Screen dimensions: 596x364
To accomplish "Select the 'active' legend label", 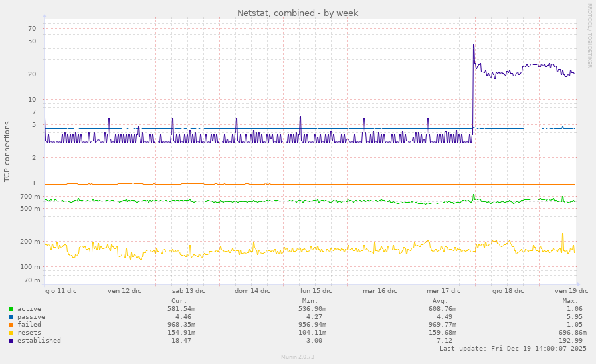I will (x=29, y=309).
